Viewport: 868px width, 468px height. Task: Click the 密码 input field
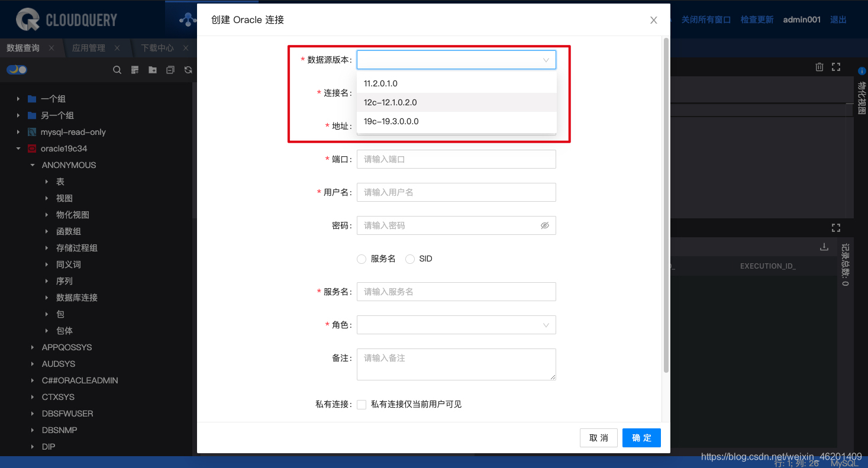click(x=456, y=225)
